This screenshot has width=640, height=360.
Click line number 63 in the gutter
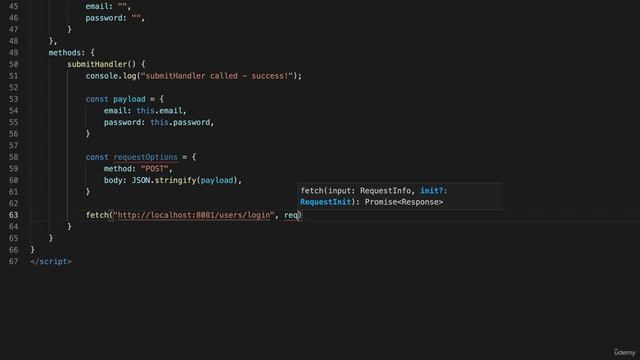[13, 215]
